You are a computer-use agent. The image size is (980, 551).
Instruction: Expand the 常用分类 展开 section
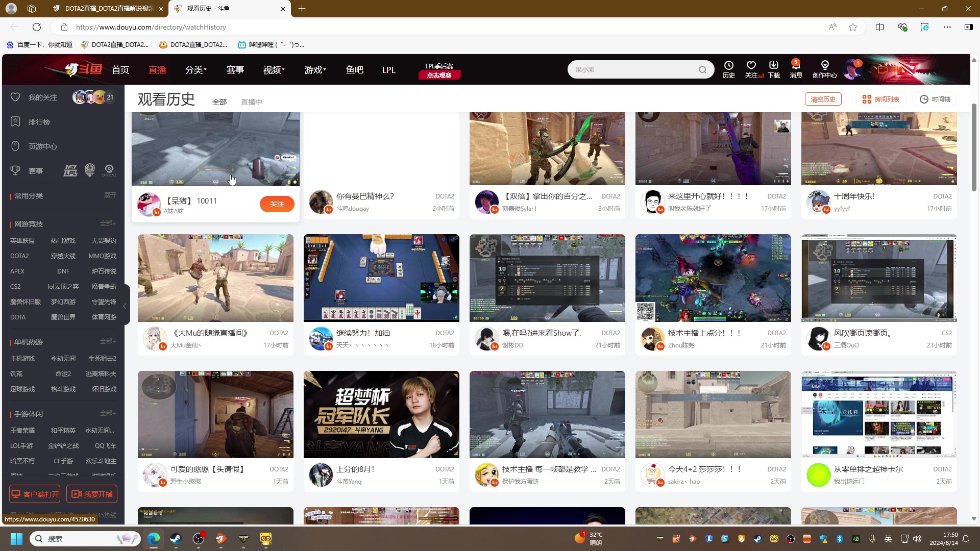tap(110, 195)
